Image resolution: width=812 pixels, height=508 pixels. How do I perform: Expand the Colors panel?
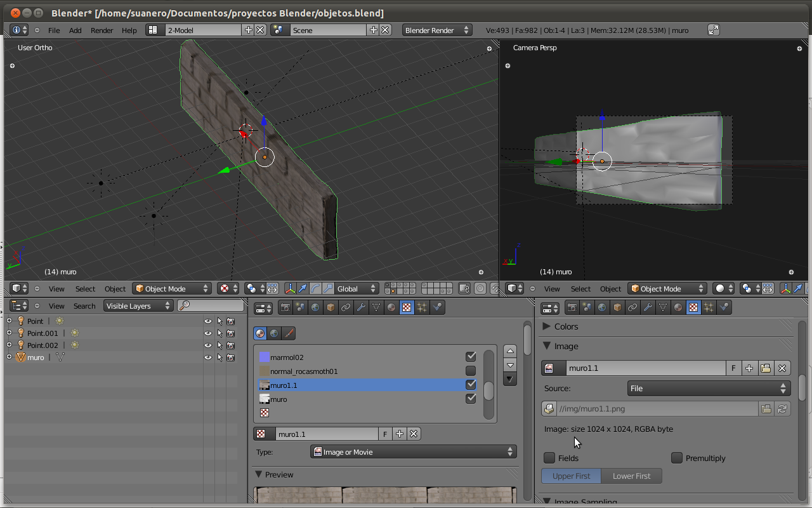click(x=566, y=326)
